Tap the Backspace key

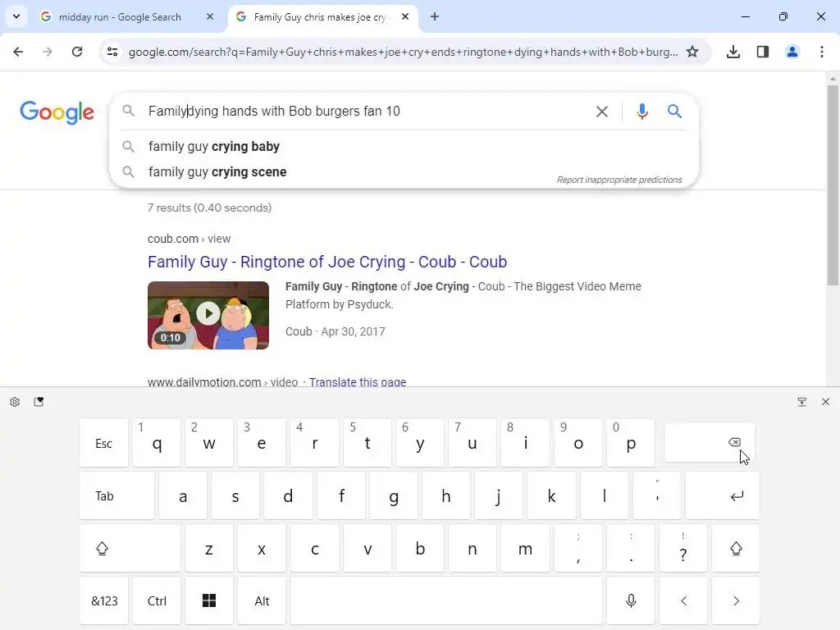(710, 442)
